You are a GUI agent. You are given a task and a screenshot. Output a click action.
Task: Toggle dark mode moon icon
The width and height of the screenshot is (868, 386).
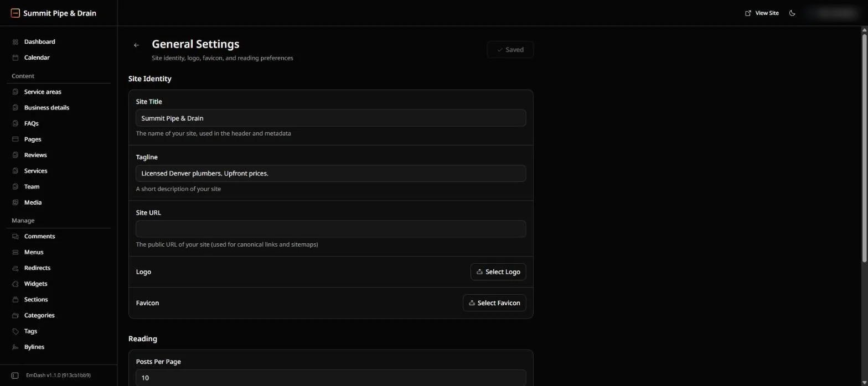792,13
